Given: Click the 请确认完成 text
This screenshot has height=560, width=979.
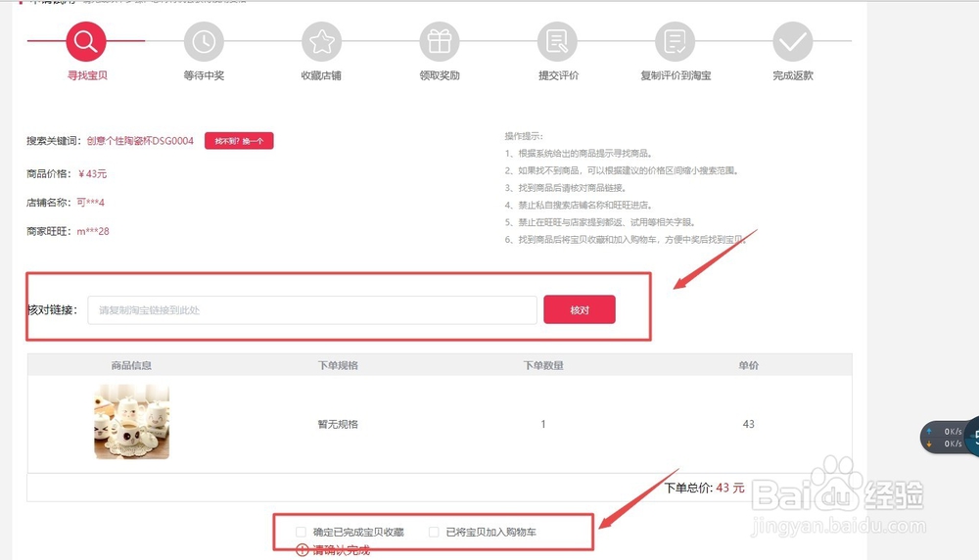Looking at the screenshot, I should point(342,550).
